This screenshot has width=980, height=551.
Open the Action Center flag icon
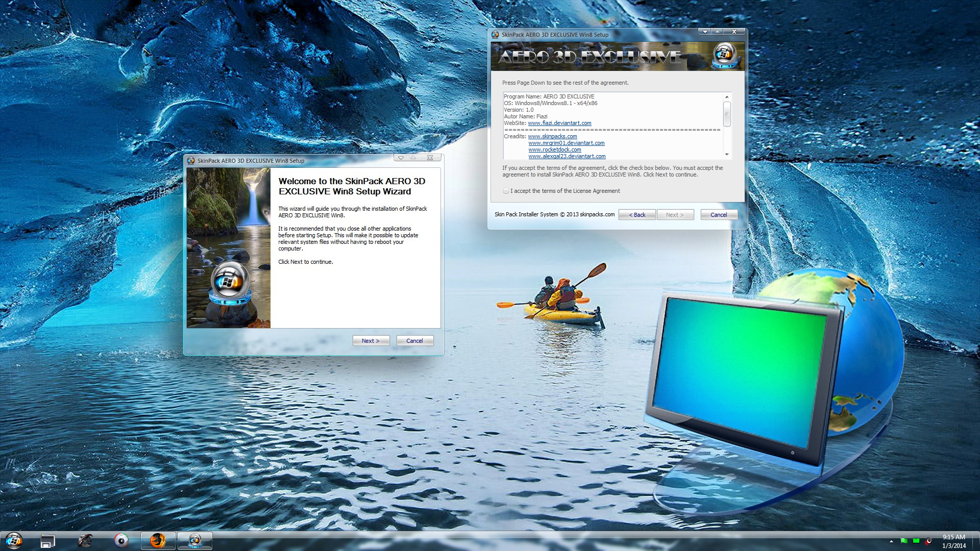tap(904, 541)
